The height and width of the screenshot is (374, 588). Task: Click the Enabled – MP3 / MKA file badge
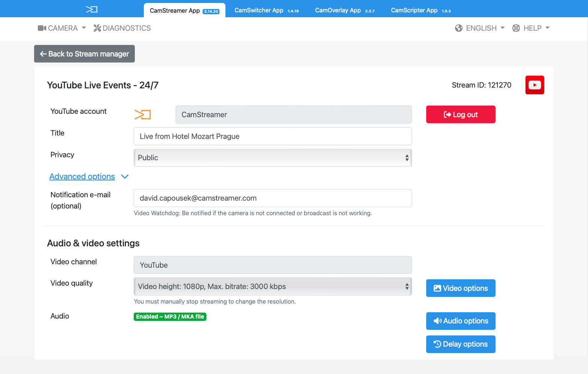pyautogui.click(x=170, y=317)
